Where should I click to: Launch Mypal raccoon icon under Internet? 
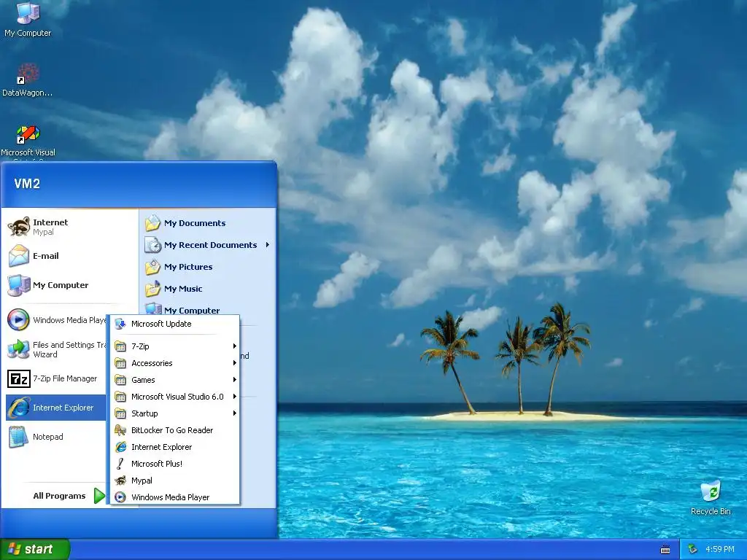coord(19,227)
